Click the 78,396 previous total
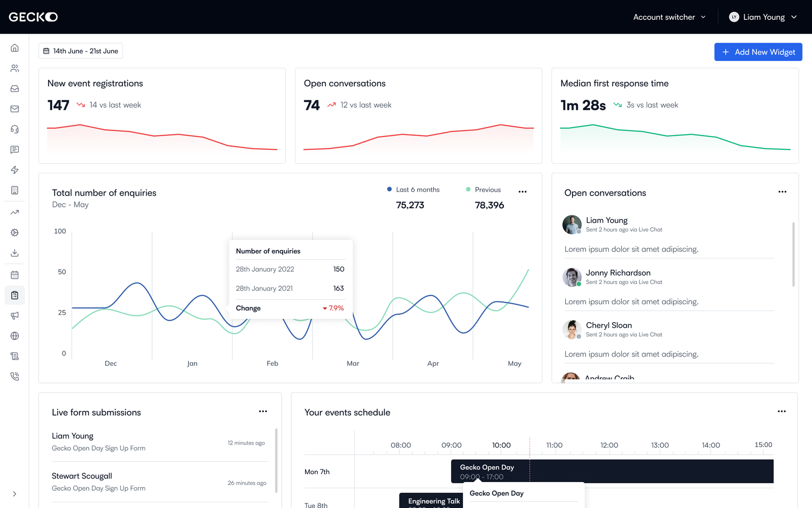The image size is (812, 508). pyautogui.click(x=489, y=205)
